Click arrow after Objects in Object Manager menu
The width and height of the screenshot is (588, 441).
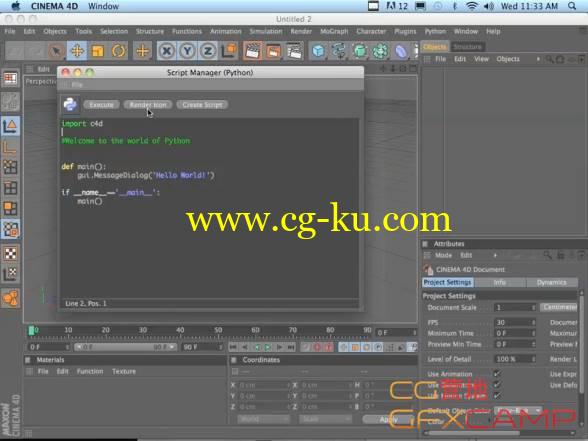(x=538, y=59)
